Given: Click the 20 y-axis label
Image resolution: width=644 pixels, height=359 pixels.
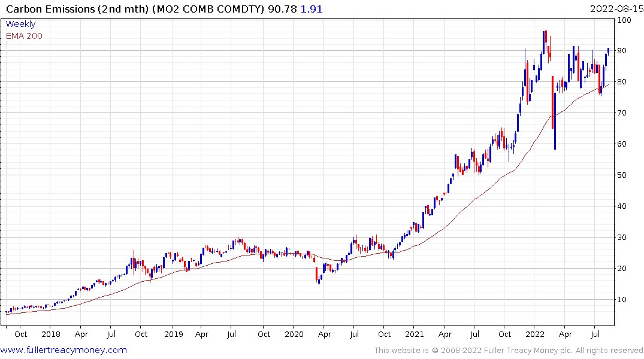Looking at the screenshot, I should pyautogui.click(x=622, y=269).
